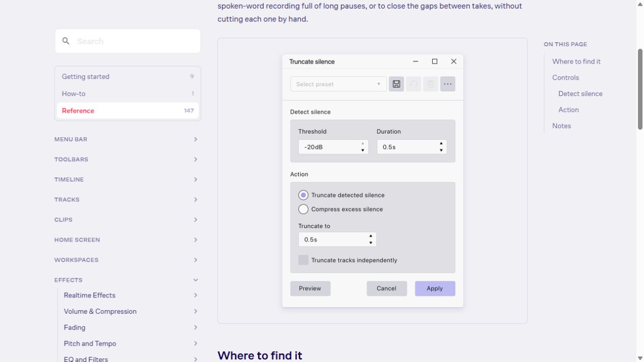Click the Apply button
644x362 pixels.
[x=435, y=288]
